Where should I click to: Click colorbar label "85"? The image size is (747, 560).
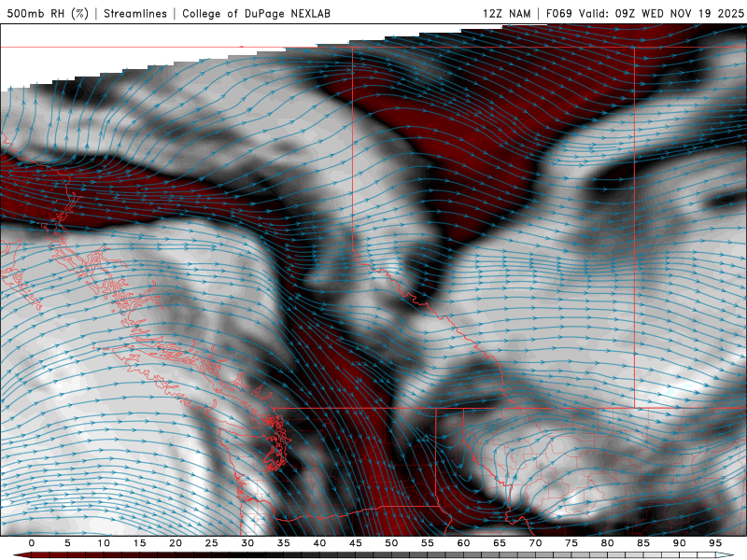coord(643,543)
